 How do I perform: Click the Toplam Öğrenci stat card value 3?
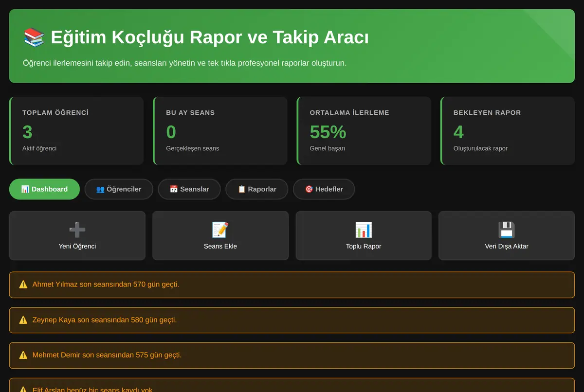coord(27,132)
